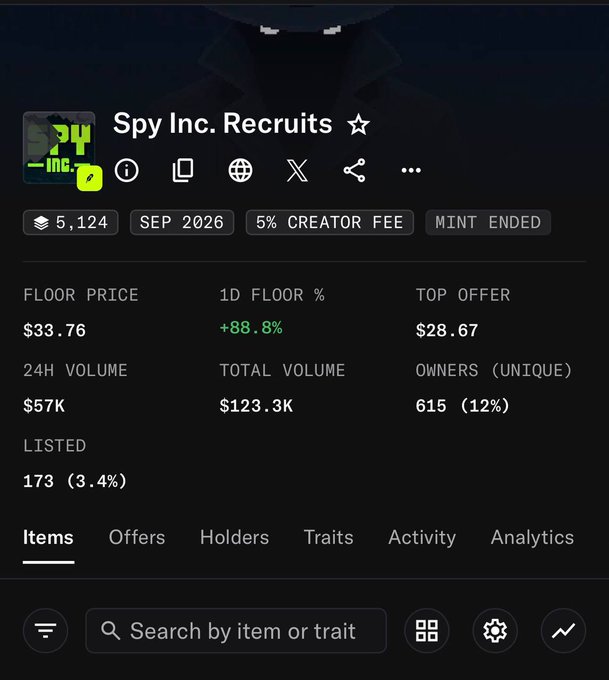Screen dimensions: 609x680
Task: Click the LISTED label
Action: [55, 446]
